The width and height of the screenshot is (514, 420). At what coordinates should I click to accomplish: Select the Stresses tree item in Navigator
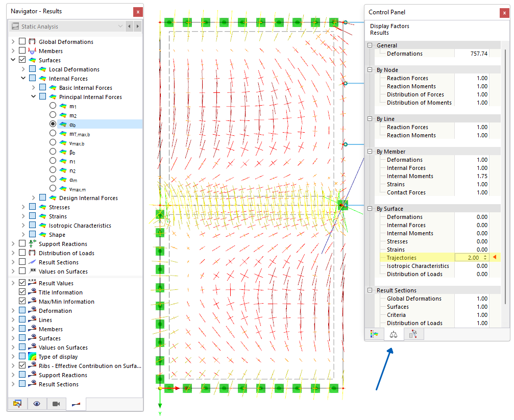(x=59, y=207)
